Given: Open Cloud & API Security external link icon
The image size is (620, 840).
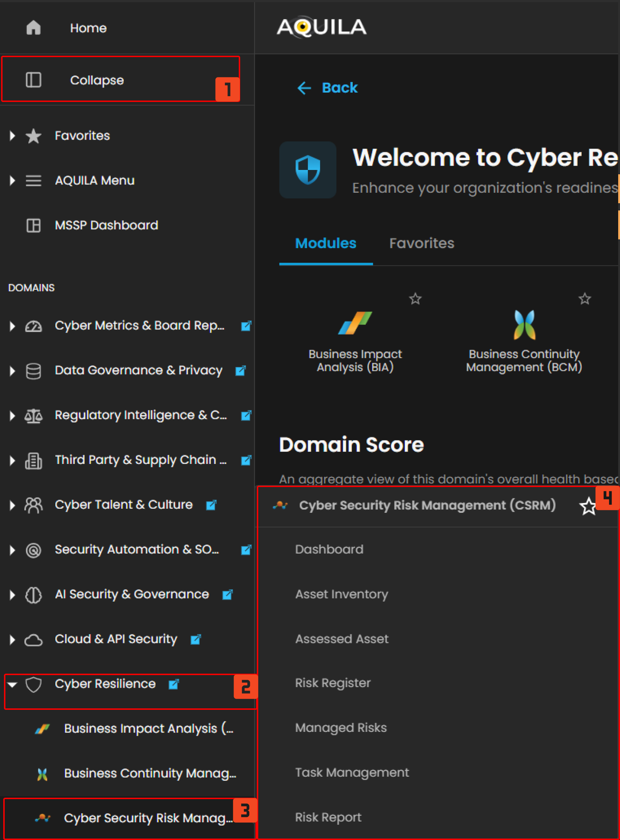Looking at the screenshot, I should click(196, 639).
